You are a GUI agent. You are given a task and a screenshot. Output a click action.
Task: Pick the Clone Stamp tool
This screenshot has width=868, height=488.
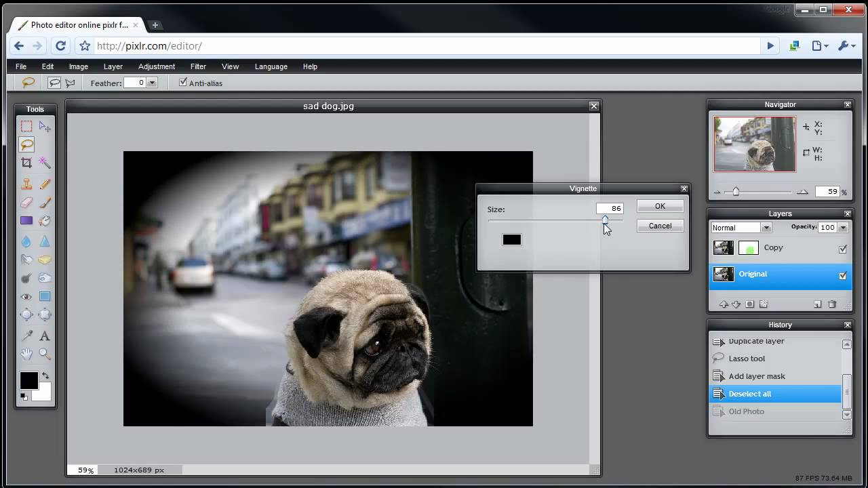[26, 184]
